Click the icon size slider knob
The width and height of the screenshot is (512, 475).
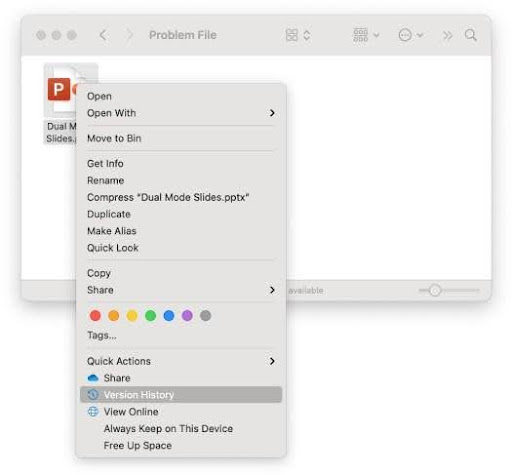coord(435,290)
